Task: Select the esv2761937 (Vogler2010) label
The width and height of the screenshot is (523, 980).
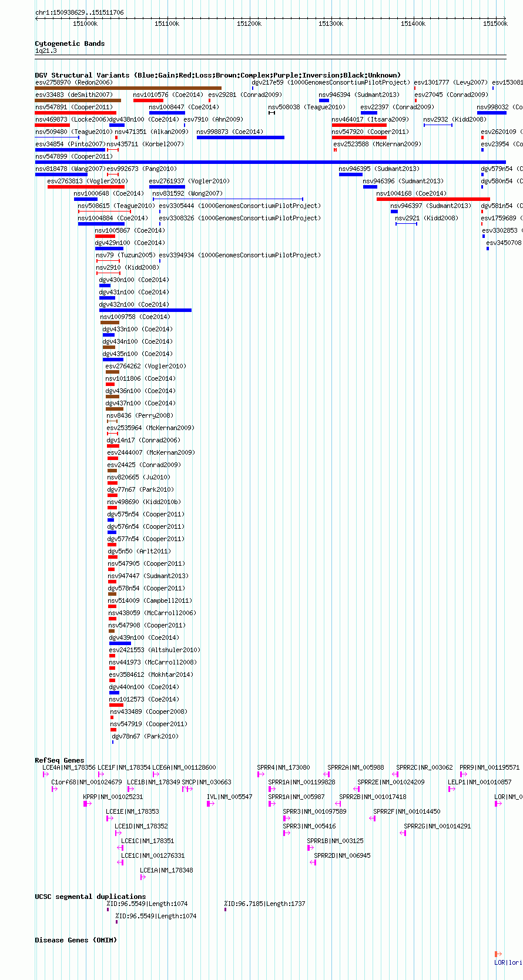Action: tap(190, 181)
